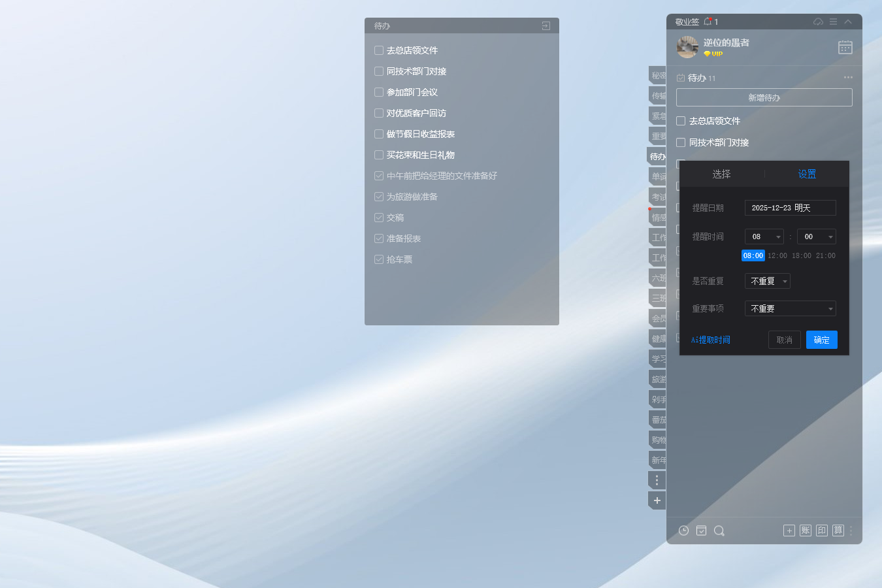The width and height of the screenshot is (882, 588).
Task: Check the 参加部门会议 task in the widget
Action: 379,92
